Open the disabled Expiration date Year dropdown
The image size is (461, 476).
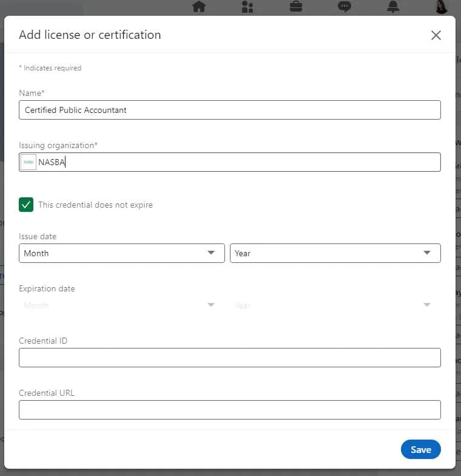click(335, 305)
